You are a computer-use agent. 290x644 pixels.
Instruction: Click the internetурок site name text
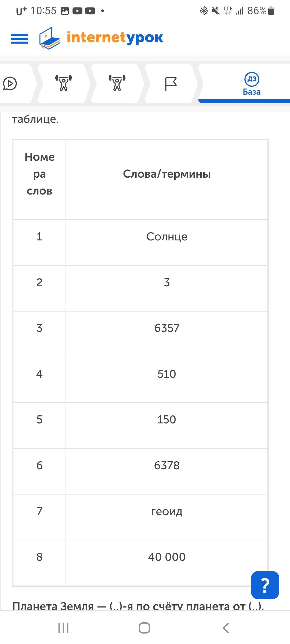click(x=115, y=38)
